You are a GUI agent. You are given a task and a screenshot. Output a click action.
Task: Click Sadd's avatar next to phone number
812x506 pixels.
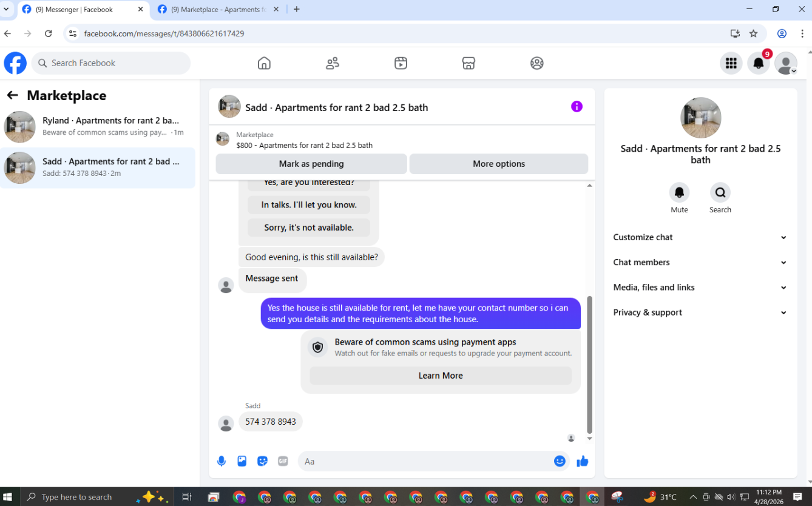pos(226,423)
